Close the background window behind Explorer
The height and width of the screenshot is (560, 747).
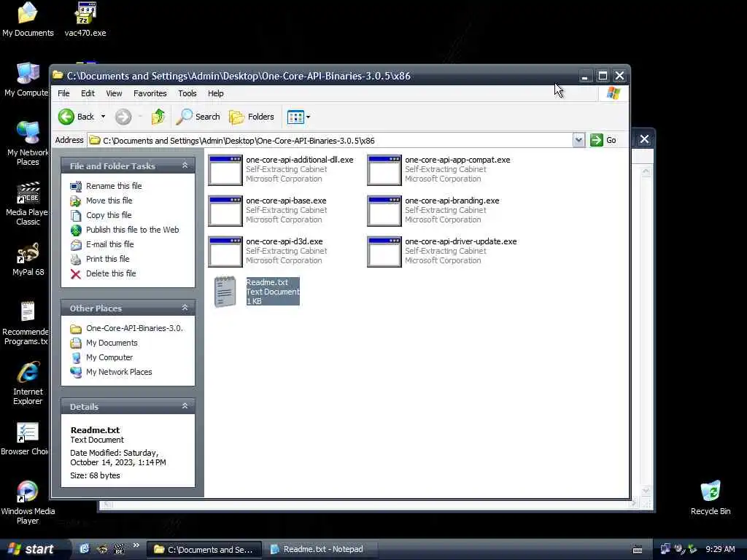pos(644,139)
